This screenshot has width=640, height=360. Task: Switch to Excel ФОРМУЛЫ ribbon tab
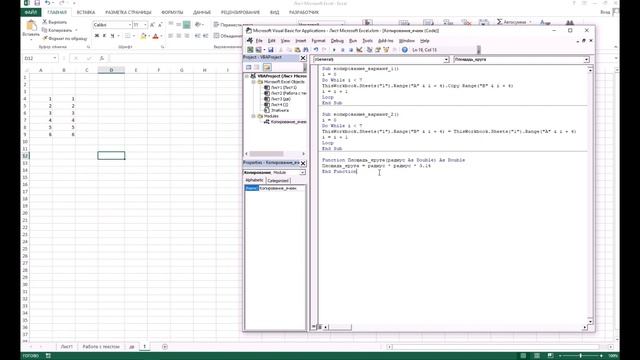tap(172, 12)
